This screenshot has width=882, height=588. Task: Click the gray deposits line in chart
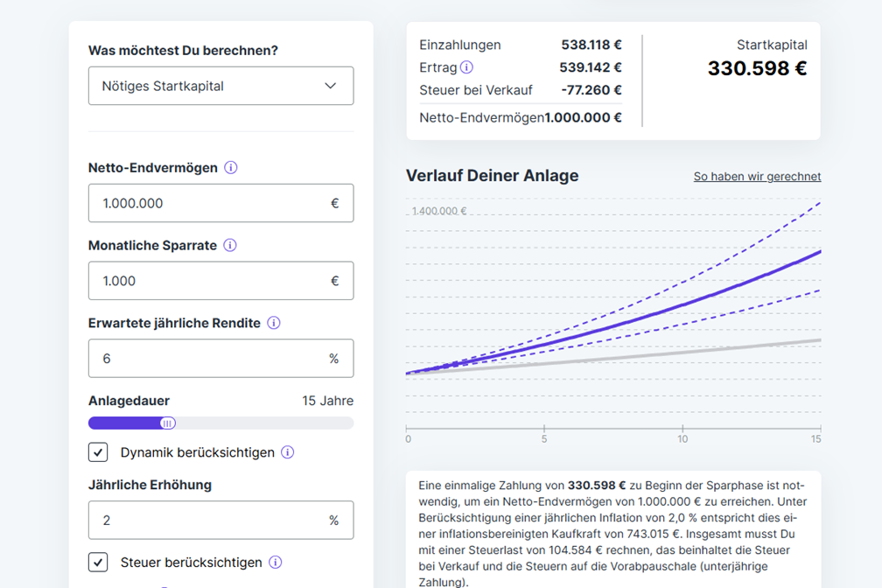682,352
